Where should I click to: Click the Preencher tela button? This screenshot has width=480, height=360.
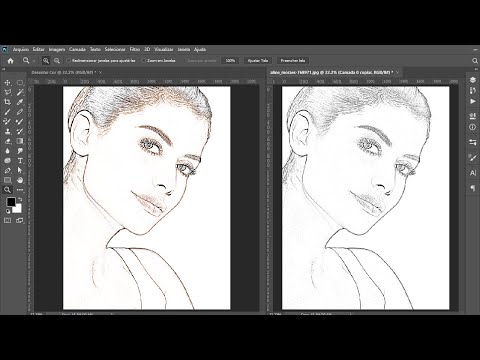(x=293, y=61)
